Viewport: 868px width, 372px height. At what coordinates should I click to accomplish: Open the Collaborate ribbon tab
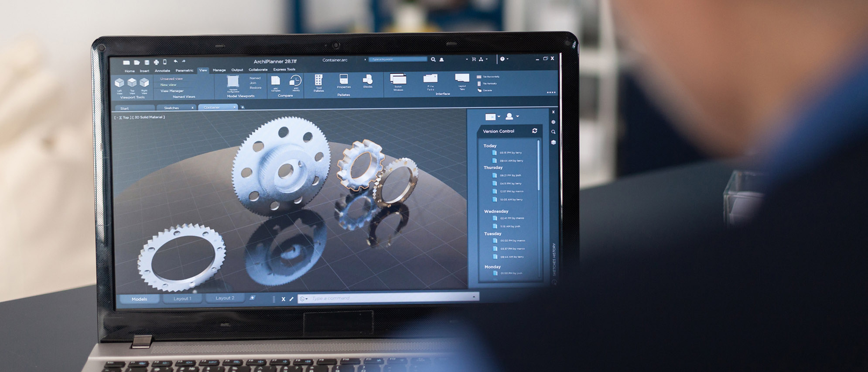click(x=258, y=69)
